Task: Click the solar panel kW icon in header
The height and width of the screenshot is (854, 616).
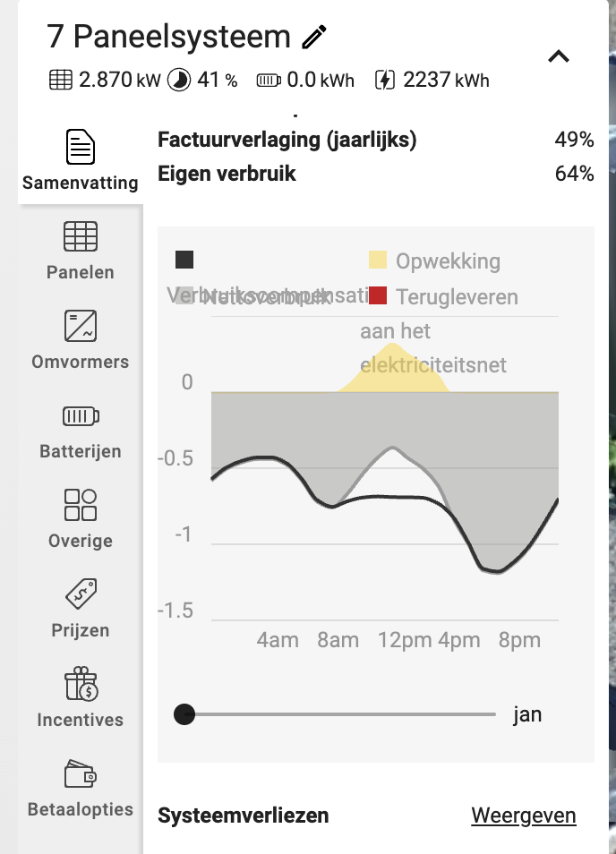Action: (61, 80)
